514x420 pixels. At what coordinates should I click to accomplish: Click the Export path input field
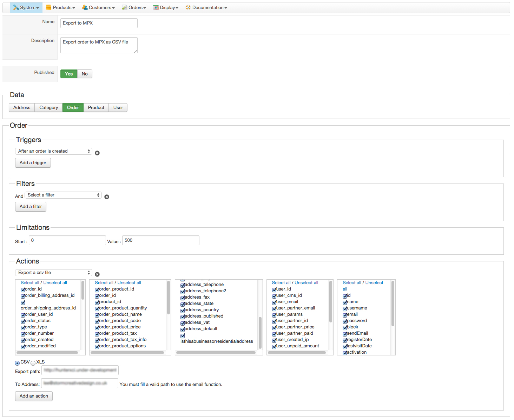point(80,370)
